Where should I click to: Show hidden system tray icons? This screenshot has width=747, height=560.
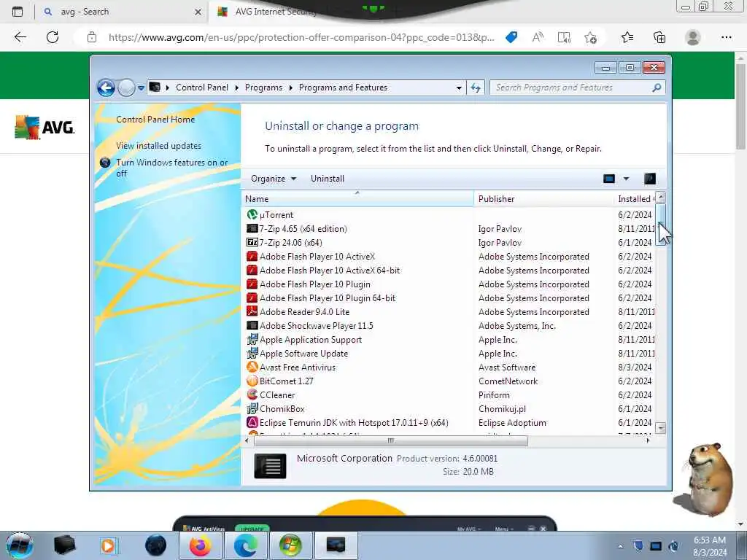620,546
